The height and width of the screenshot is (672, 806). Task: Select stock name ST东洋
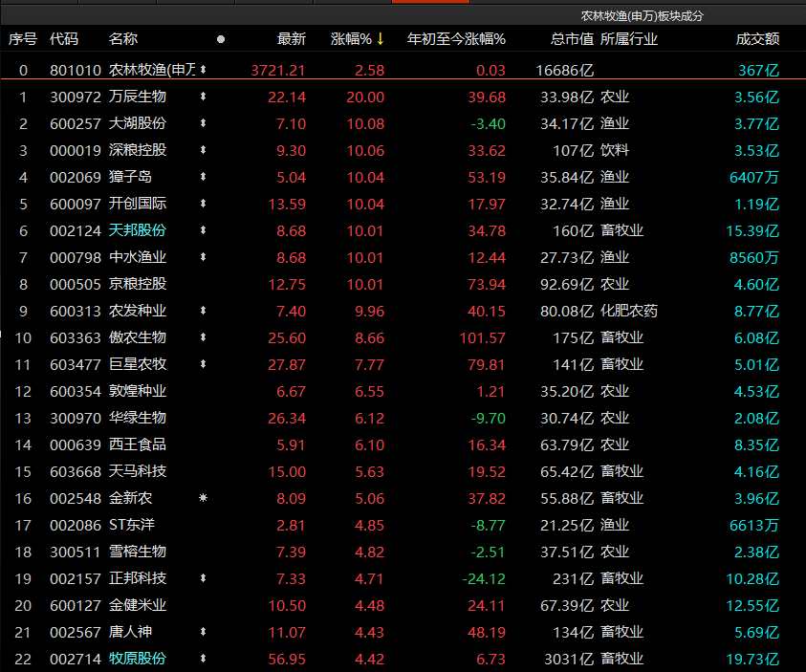(x=132, y=525)
